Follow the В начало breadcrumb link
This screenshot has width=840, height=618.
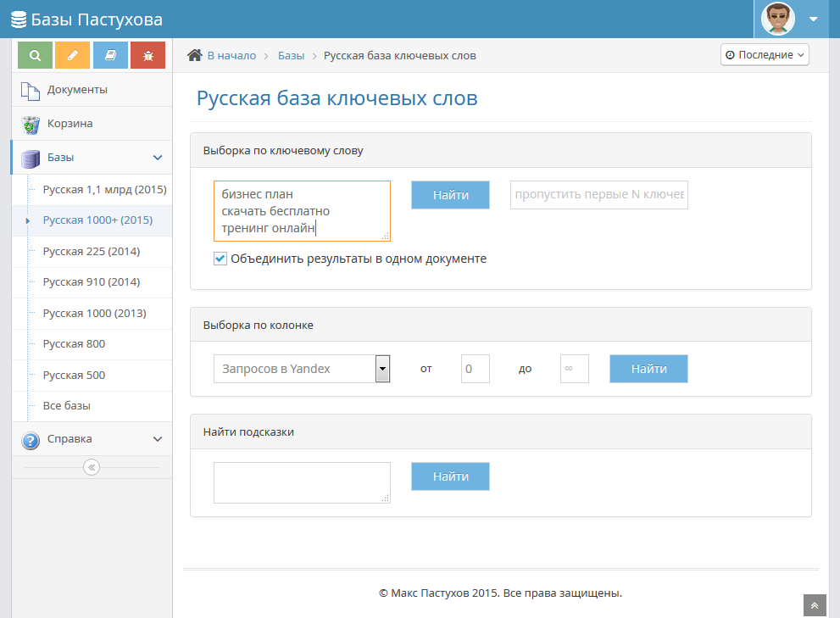(x=231, y=54)
